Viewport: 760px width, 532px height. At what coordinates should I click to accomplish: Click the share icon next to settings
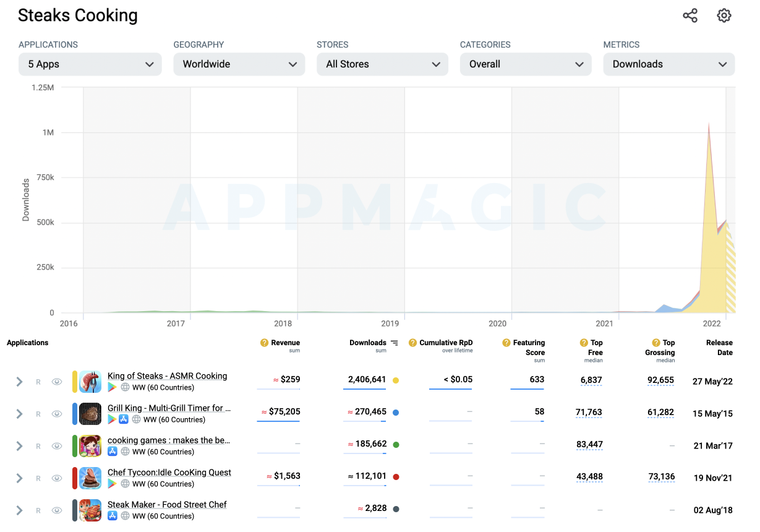[x=690, y=16]
